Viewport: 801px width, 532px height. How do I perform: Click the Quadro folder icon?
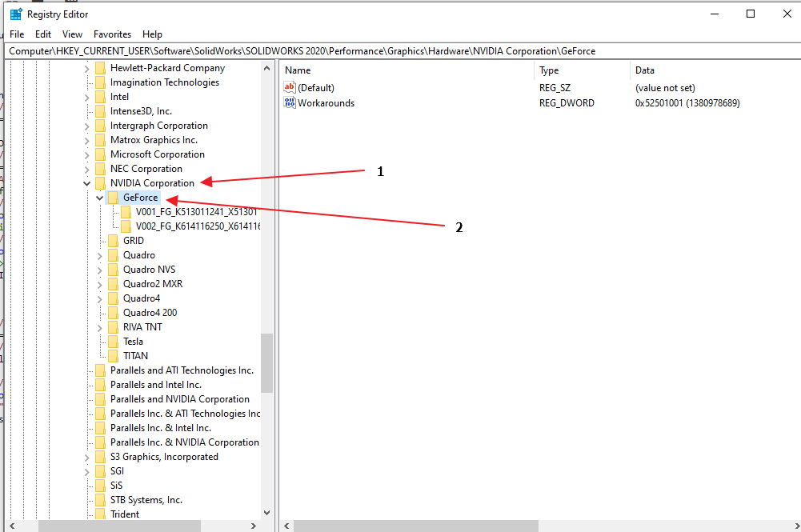(x=111, y=254)
